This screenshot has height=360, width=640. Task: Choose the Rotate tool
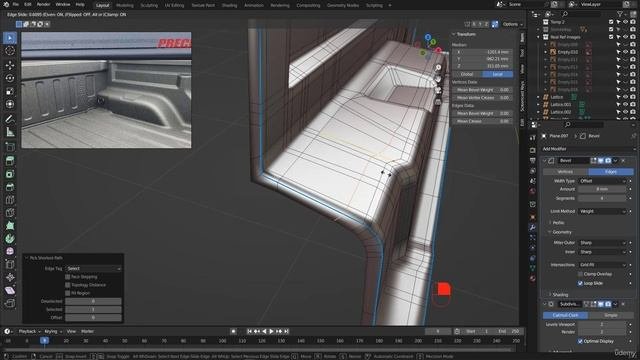(10, 78)
